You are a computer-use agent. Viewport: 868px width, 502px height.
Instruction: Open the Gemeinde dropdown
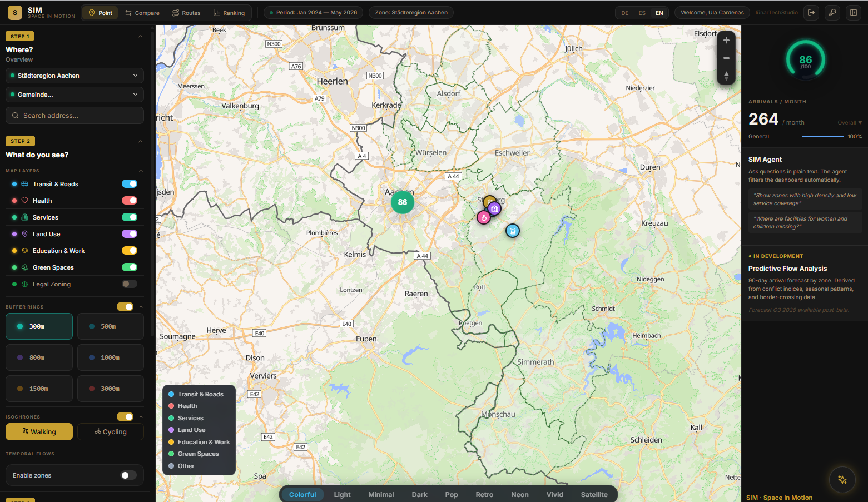tap(75, 95)
